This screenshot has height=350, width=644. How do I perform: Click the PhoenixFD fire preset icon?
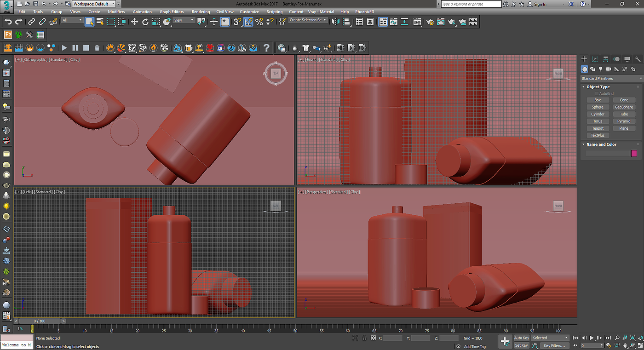pyautogui.click(x=110, y=48)
